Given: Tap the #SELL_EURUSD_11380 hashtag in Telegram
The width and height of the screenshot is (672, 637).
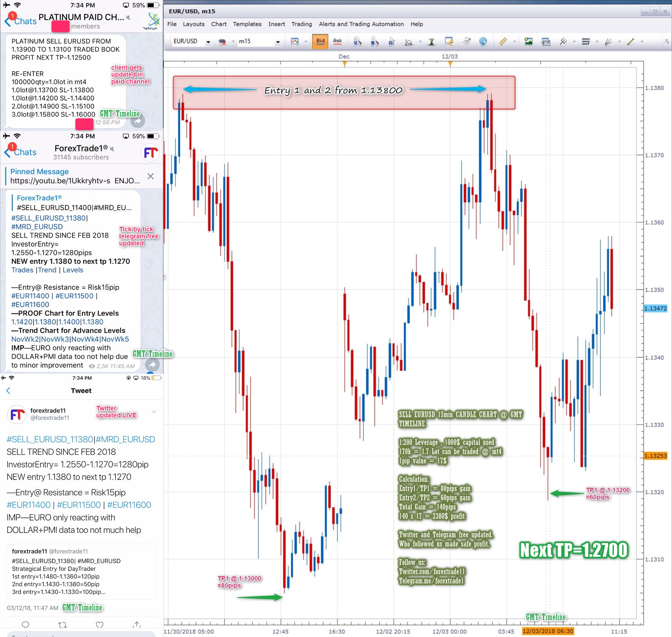Looking at the screenshot, I should point(48,218).
